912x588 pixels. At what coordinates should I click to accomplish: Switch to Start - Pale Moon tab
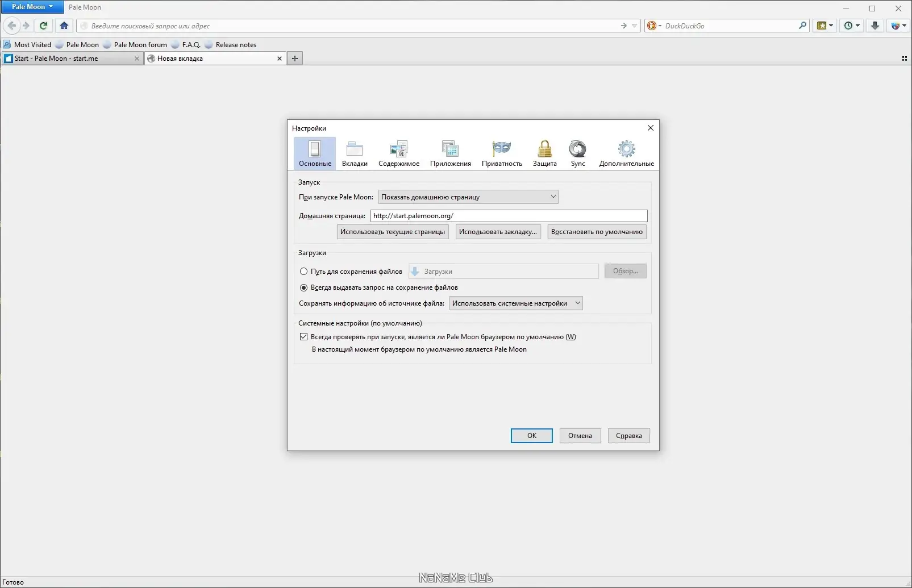tap(72, 59)
